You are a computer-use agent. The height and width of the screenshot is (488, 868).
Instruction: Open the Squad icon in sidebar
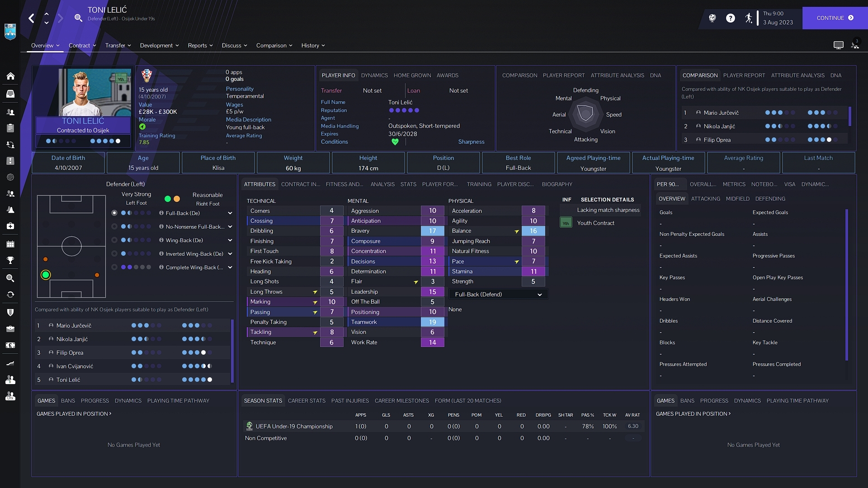[10, 112]
